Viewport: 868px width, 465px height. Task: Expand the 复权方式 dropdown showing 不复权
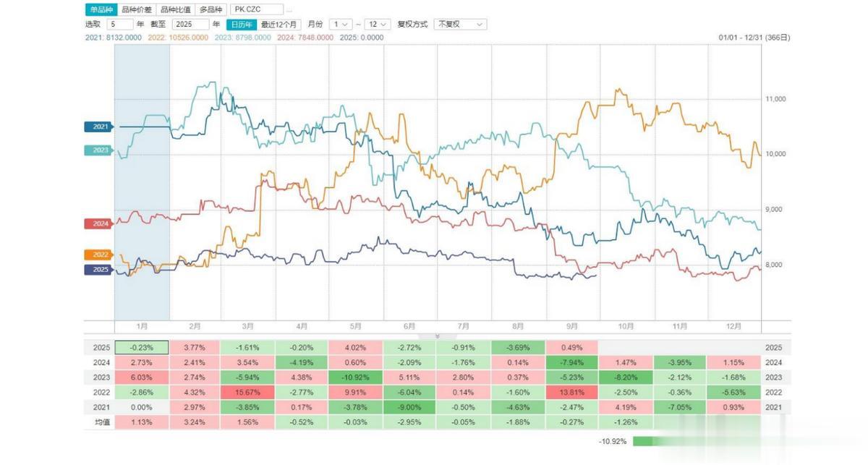[460, 24]
